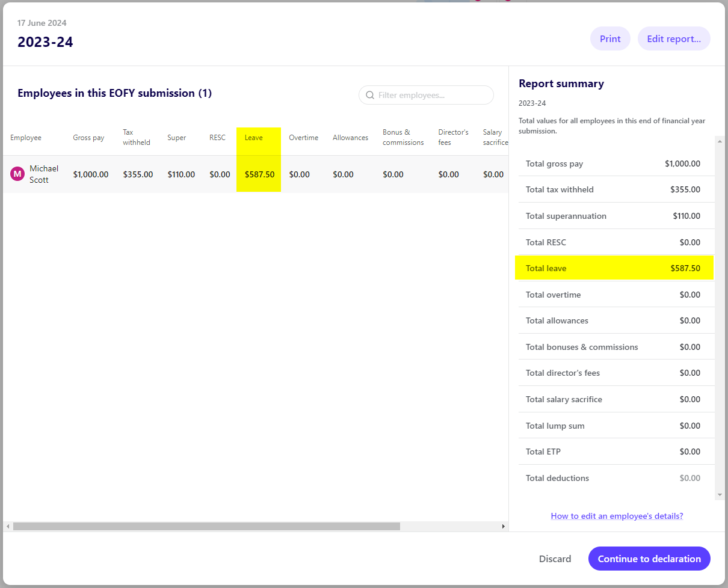This screenshot has height=588, width=728.
Task: Click the RESC column header
Action: 217,138
